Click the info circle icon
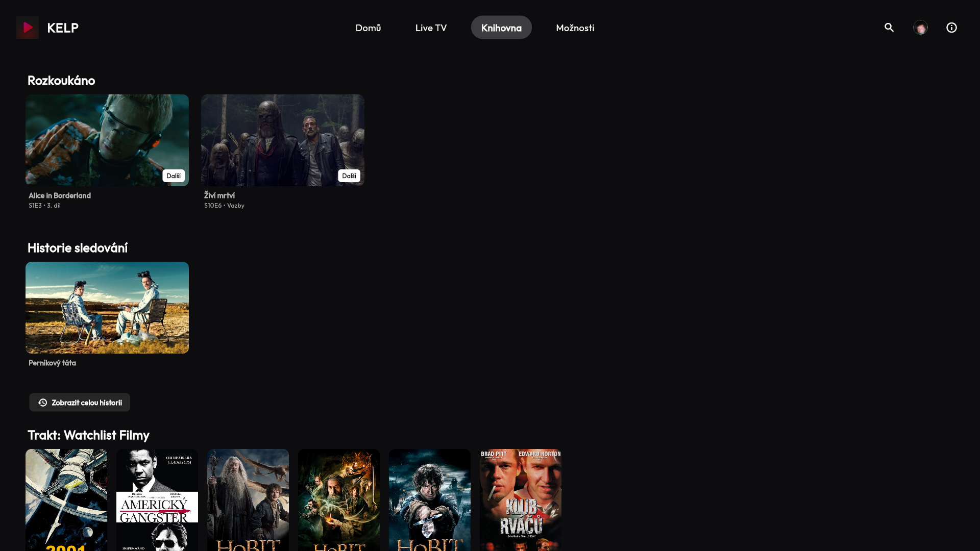The image size is (980, 551). tap(951, 28)
